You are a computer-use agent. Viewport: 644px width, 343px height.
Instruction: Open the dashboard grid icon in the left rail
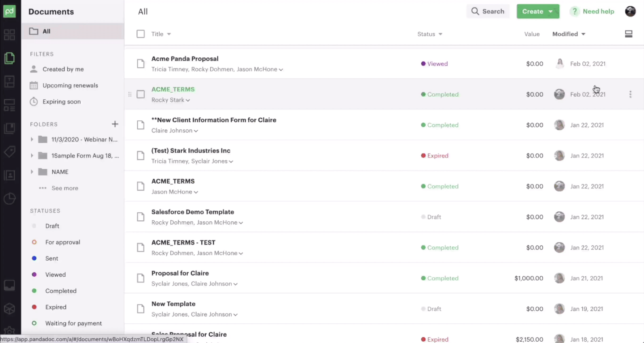pos(9,34)
